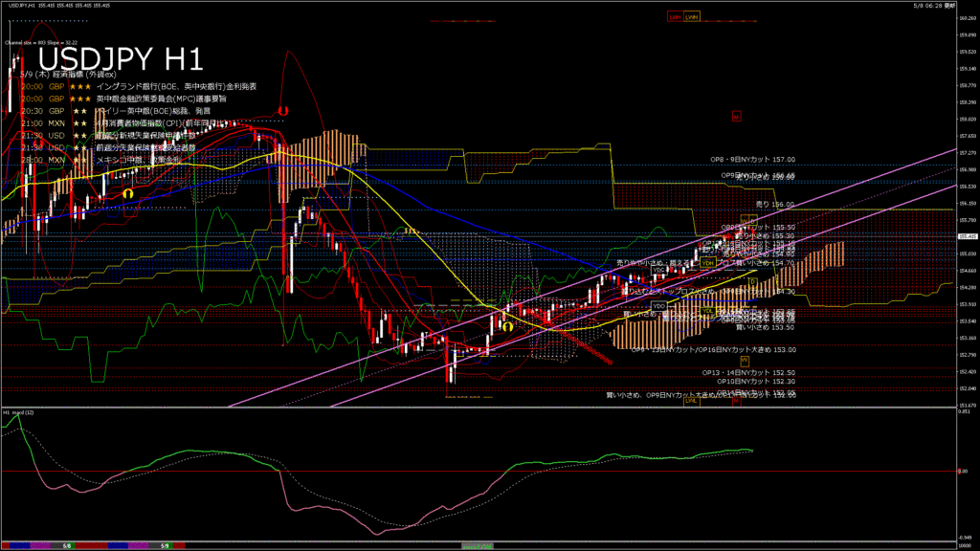This screenshot has width=980, height=551.
Task: Select the OP13・14日NYカット 152.50 label
Action: tap(748, 372)
